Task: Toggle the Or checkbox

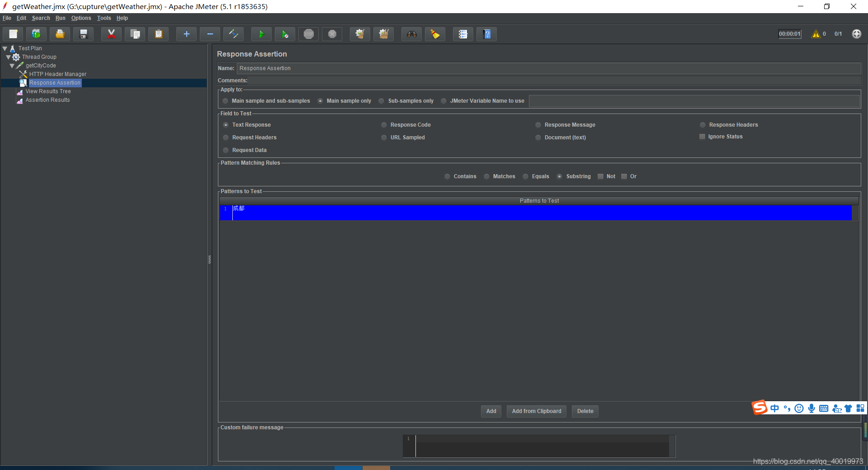Action: pos(624,176)
